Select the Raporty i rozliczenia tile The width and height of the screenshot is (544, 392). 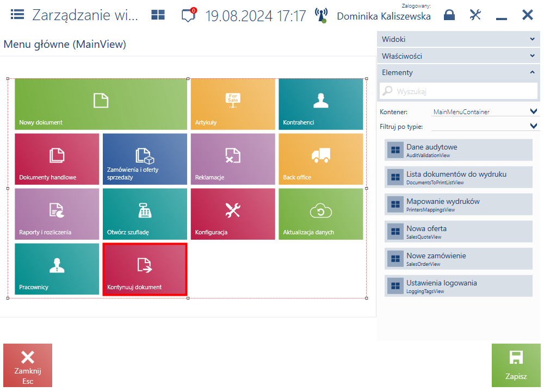pyautogui.click(x=57, y=214)
